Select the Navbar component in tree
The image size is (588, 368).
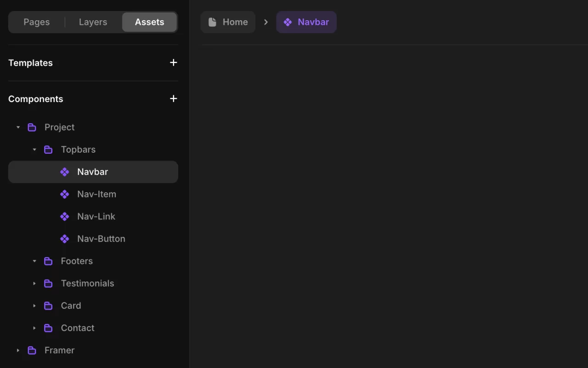click(x=93, y=172)
